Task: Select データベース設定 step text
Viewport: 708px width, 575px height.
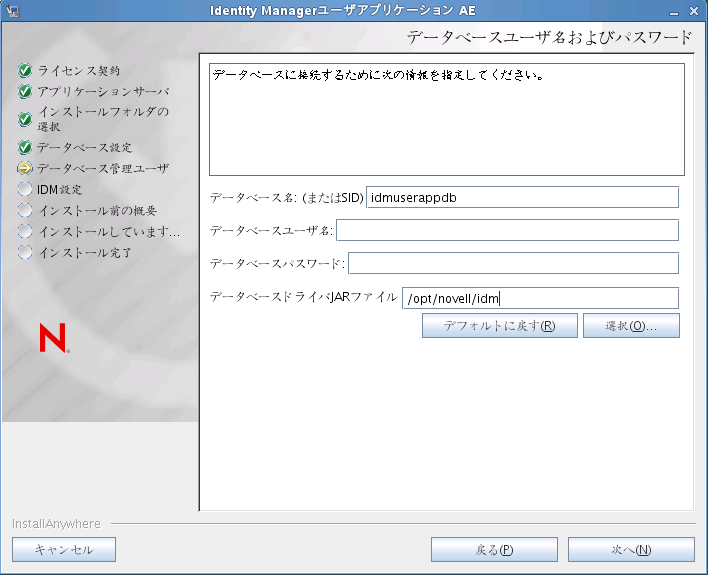Action: coord(84,147)
